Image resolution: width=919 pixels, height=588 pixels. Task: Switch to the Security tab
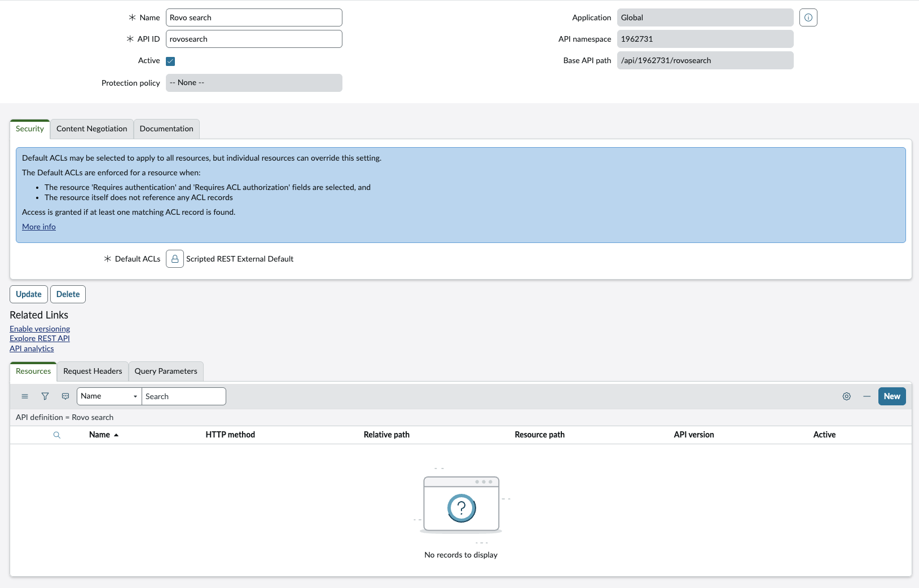[30, 129]
